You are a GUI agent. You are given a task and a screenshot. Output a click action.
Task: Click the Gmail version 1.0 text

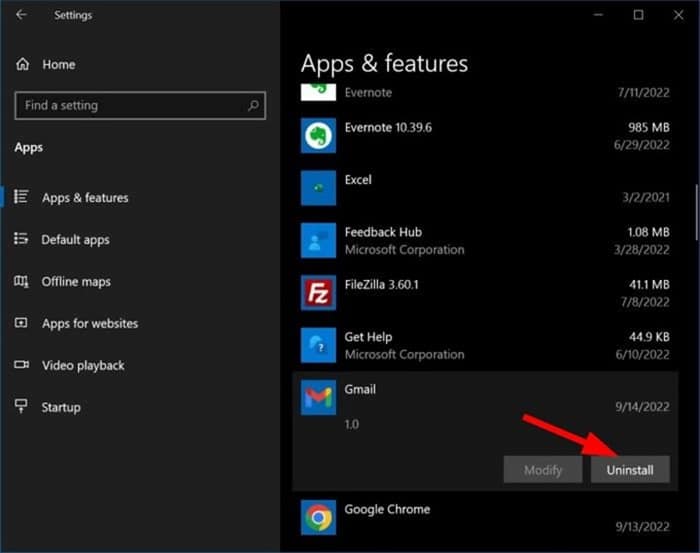(352, 424)
